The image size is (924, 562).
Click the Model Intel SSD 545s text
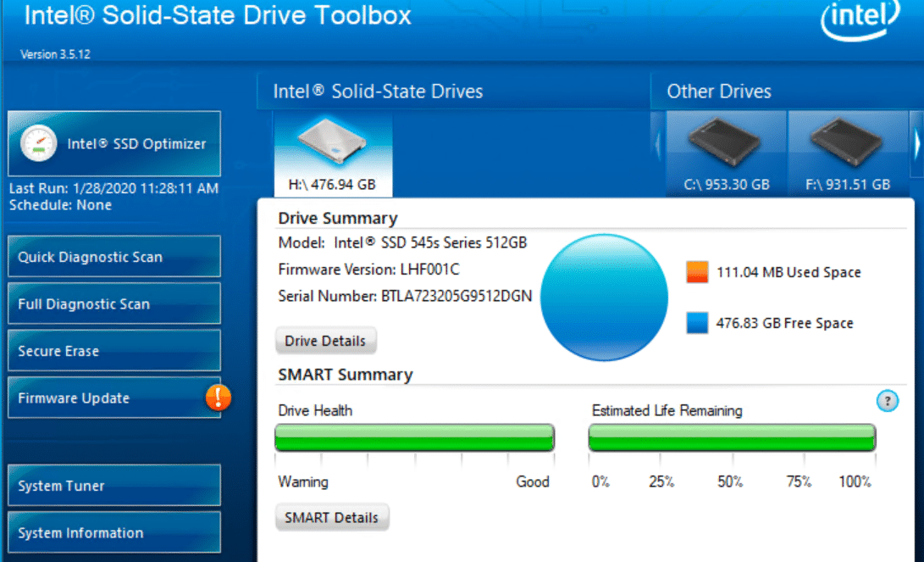point(402,243)
